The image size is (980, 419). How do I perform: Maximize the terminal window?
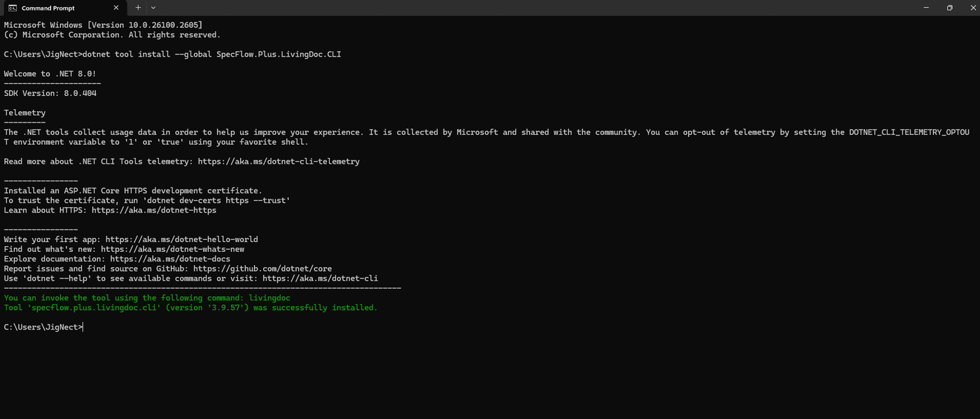[x=950, y=8]
